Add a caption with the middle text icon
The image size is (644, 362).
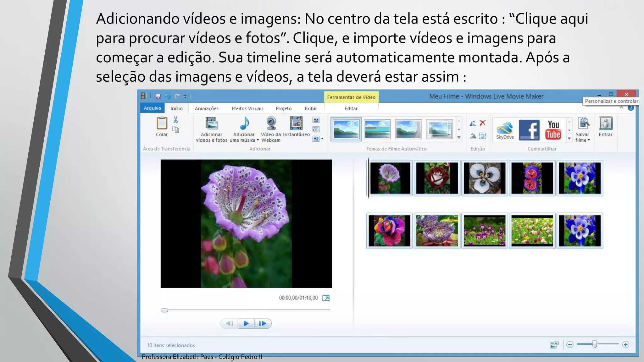click(316, 129)
